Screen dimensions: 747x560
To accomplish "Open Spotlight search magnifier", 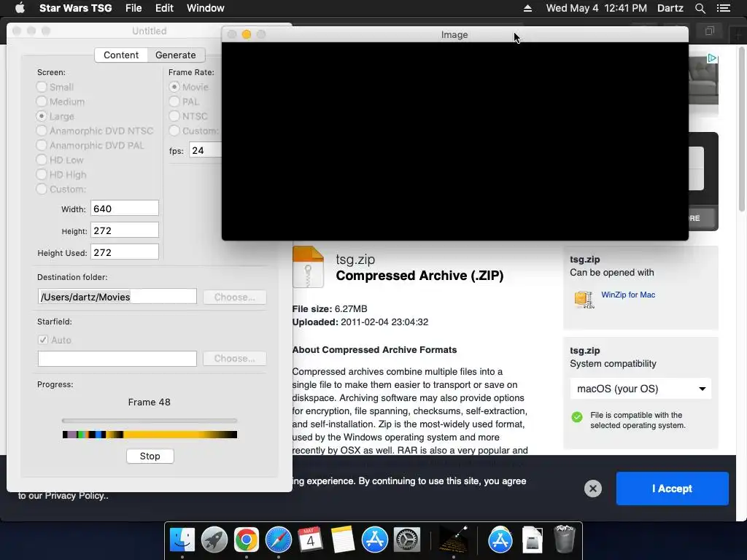I will [x=700, y=8].
